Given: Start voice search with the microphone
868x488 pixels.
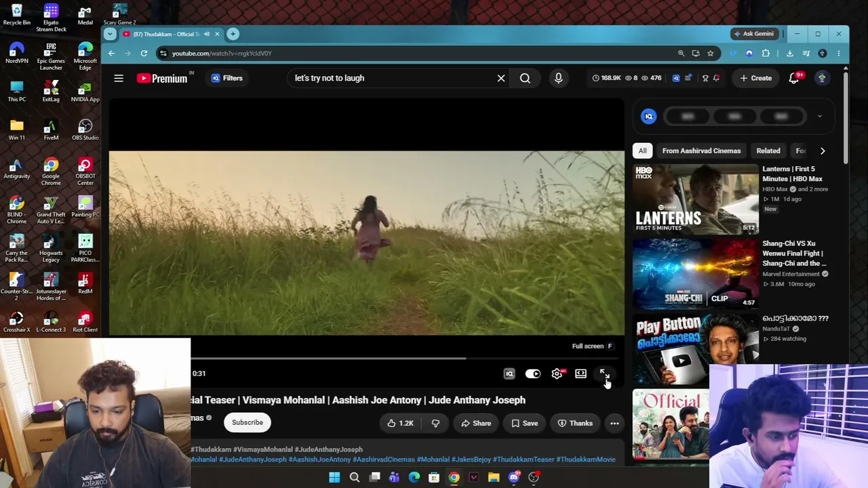Looking at the screenshot, I should click(559, 78).
